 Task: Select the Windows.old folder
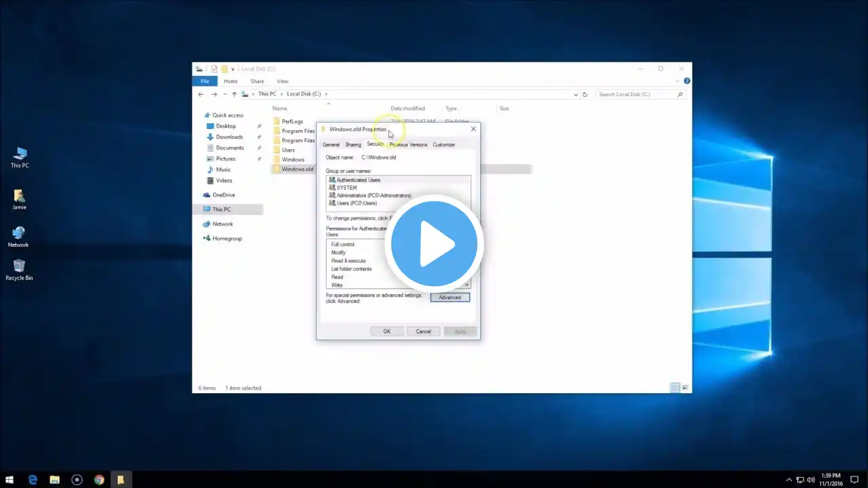298,169
